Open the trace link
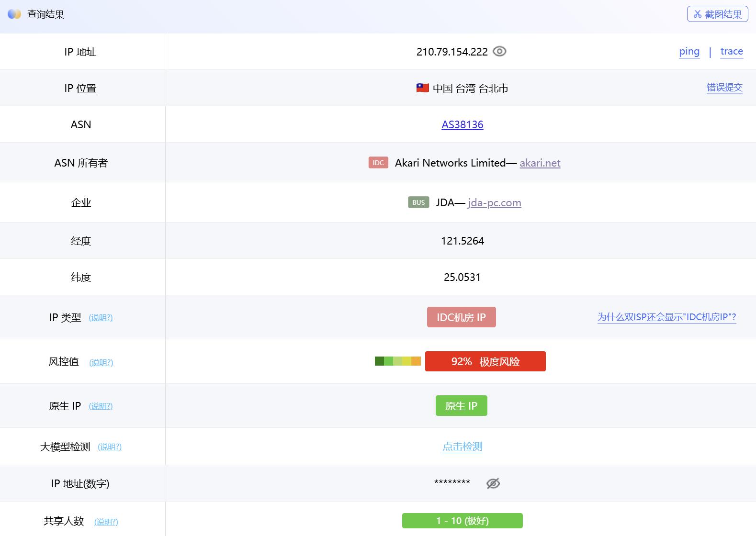The height and width of the screenshot is (536, 756). click(731, 52)
